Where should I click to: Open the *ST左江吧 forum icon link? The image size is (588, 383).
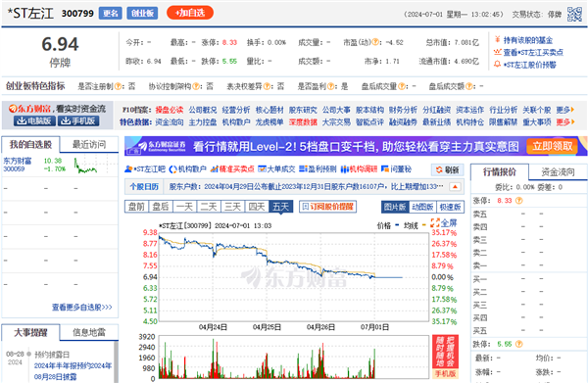[x=144, y=169]
